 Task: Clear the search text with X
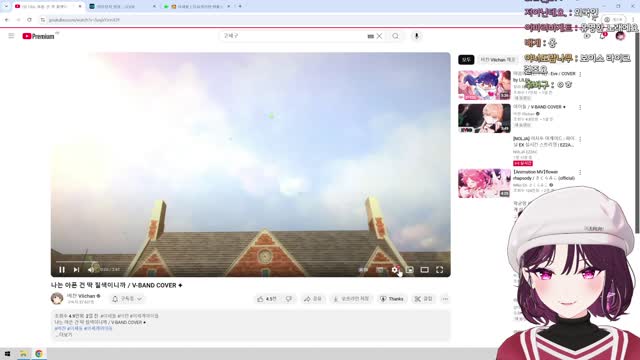[x=379, y=36]
